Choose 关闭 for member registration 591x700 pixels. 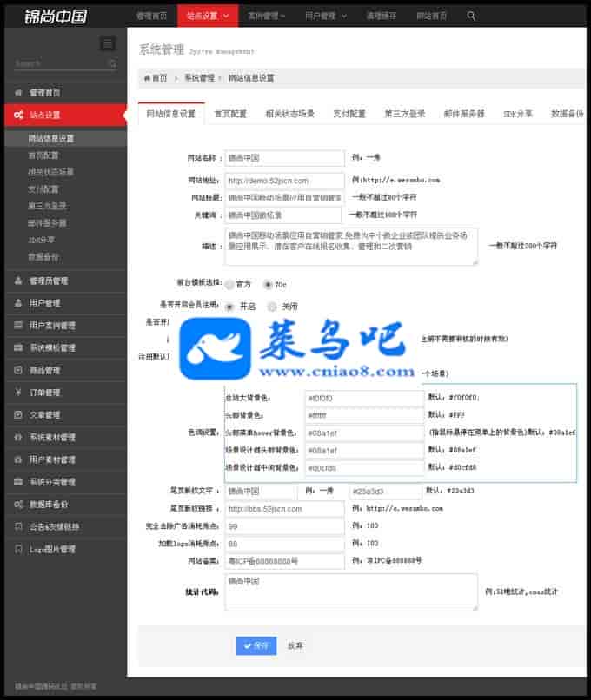pos(272,307)
